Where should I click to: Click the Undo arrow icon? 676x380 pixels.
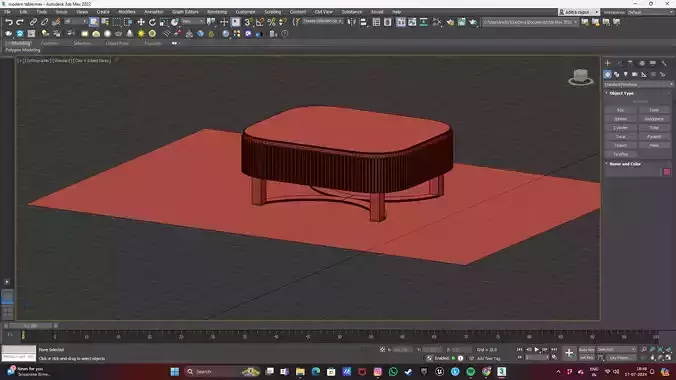pyautogui.click(x=9, y=22)
